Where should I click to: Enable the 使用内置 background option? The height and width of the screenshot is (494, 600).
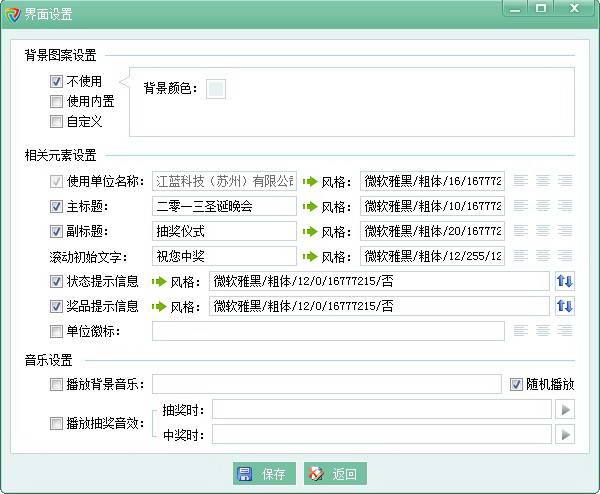[57, 101]
